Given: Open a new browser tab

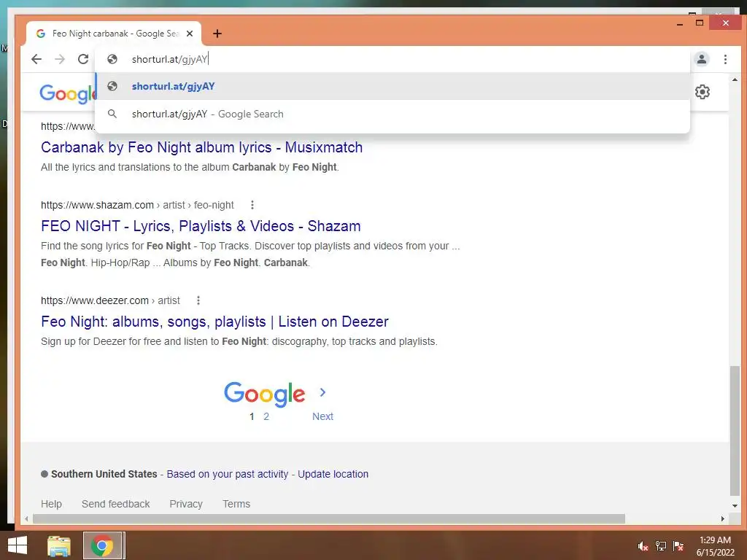Looking at the screenshot, I should point(217,34).
